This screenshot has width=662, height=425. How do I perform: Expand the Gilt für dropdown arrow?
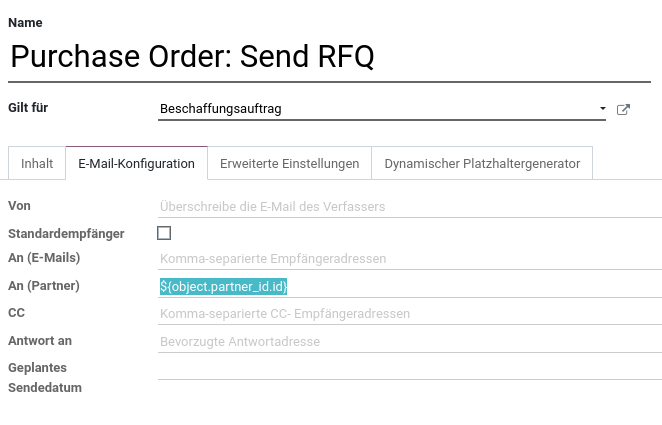[602, 109]
